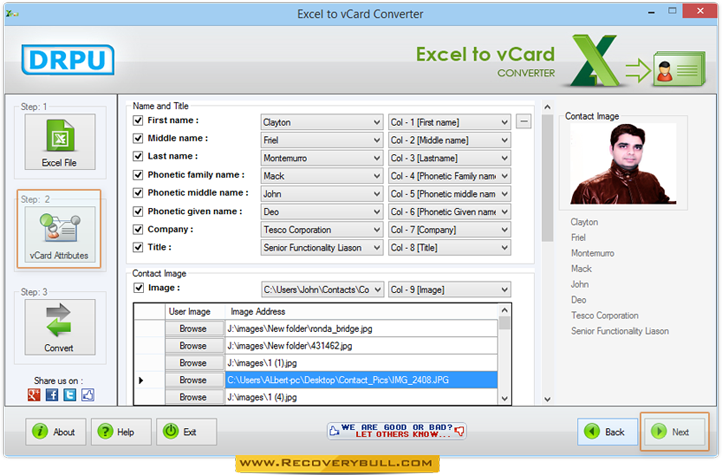
Task: Open Senior Functionality Liason title dropdown
Action: point(322,248)
